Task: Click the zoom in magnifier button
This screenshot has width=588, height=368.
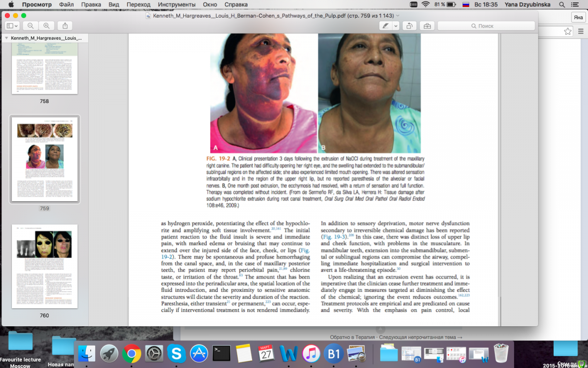Action: [46, 26]
